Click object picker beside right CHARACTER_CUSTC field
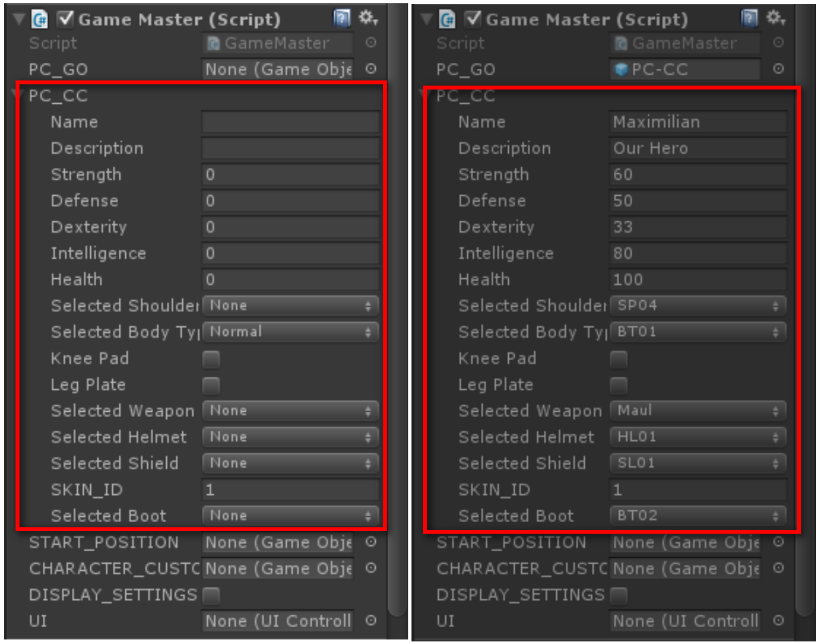 [778, 568]
